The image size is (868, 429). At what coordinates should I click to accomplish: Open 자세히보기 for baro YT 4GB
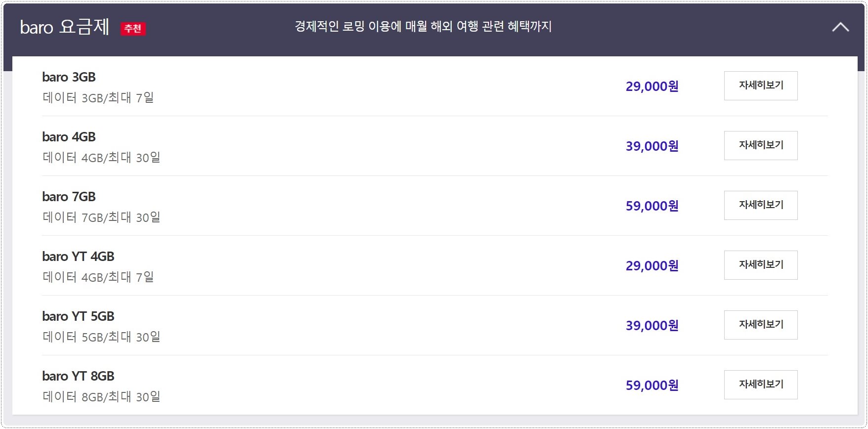pyautogui.click(x=761, y=265)
